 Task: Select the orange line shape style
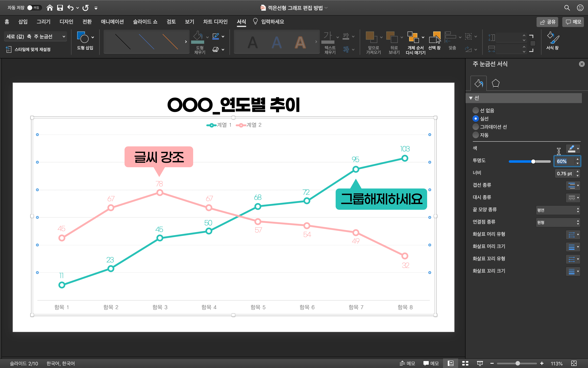[170, 42]
